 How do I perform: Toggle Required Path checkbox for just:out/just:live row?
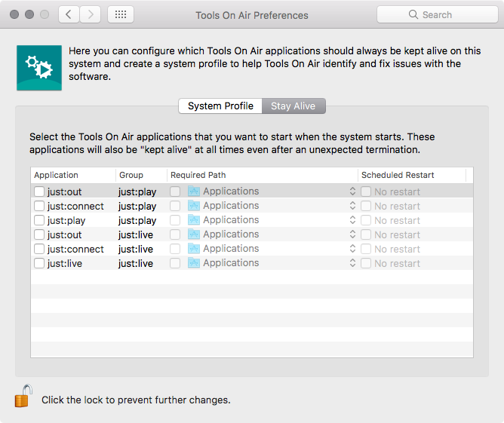pyautogui.click(x=175, y=234)
